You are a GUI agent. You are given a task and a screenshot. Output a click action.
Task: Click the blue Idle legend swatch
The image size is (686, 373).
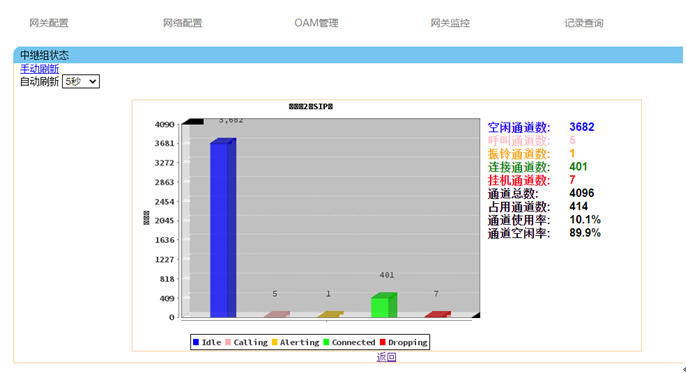point(196,342)
